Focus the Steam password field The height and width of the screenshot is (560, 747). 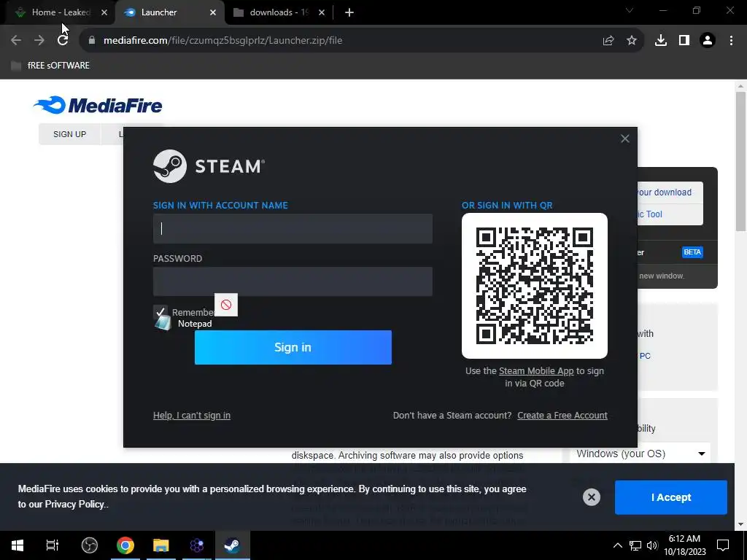click(x=293, y=281)
